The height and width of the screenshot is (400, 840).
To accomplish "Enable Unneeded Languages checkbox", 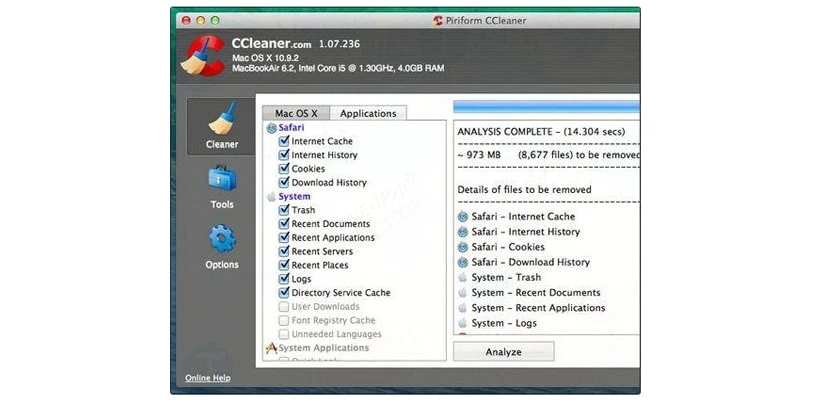I will (x=284, y=334).
